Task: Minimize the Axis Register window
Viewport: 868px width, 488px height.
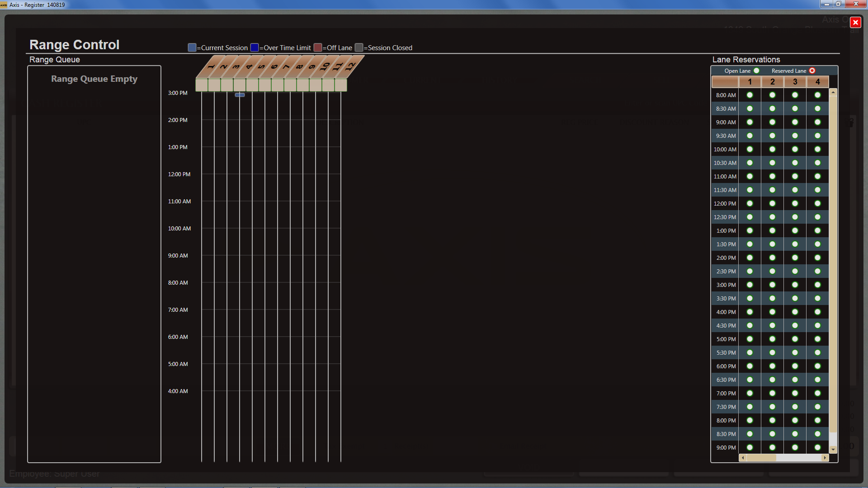Action: click(826, 4)
